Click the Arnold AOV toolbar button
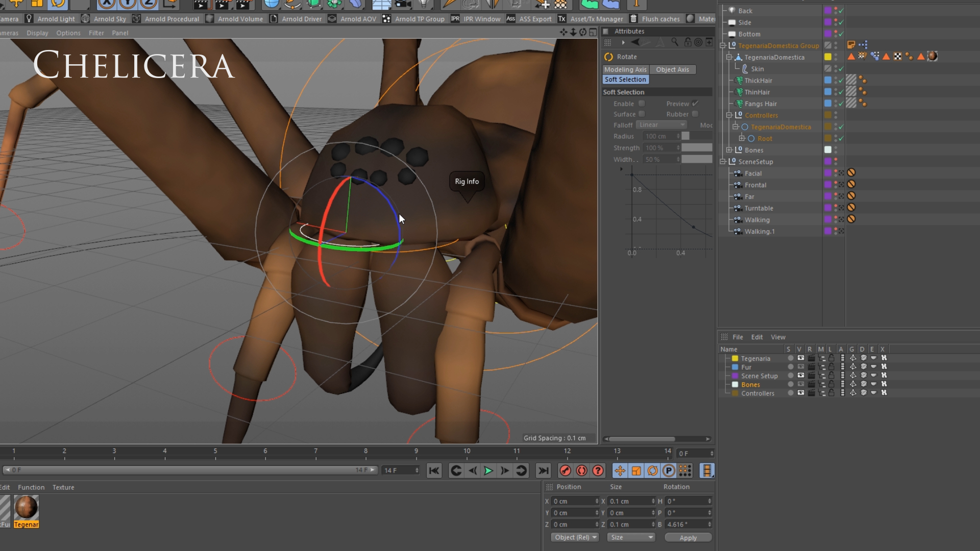The image size is (980, 551). 352,19
